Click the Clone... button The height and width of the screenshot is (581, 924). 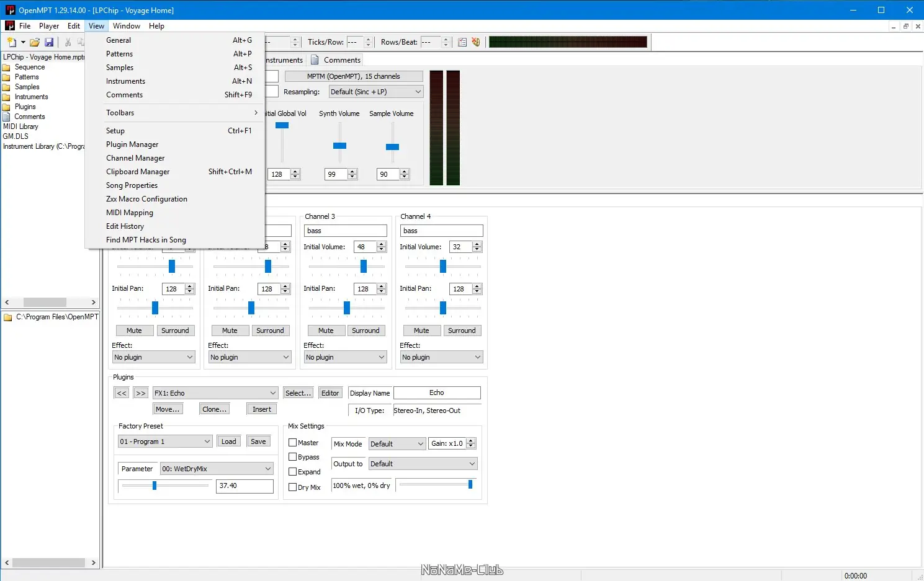215,409
